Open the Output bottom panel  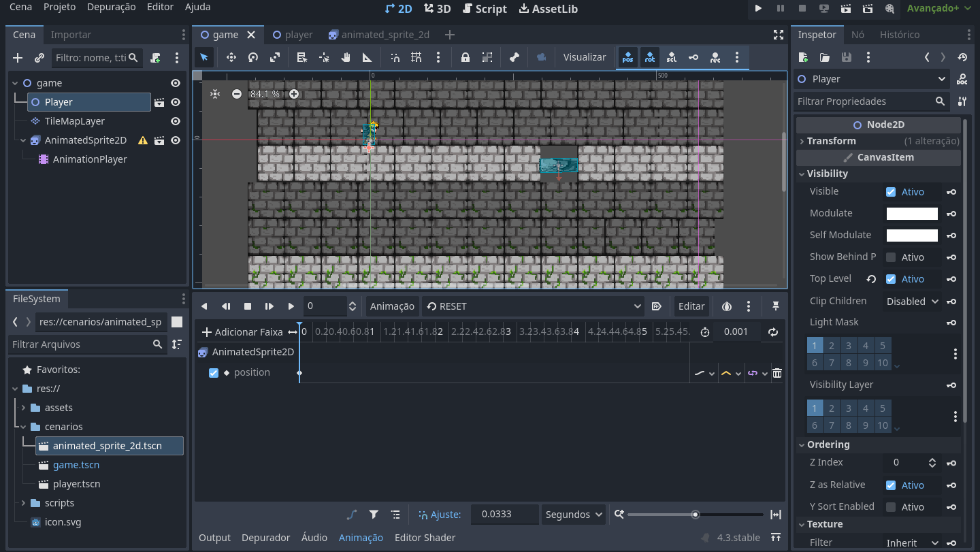(214, 538)
